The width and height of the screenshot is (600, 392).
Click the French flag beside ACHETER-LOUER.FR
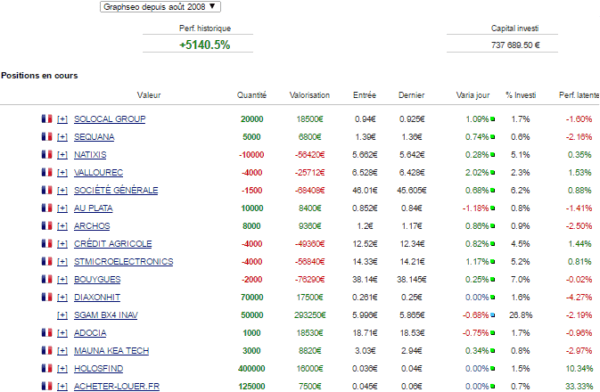pyautogui.click(x=47, y=386)
